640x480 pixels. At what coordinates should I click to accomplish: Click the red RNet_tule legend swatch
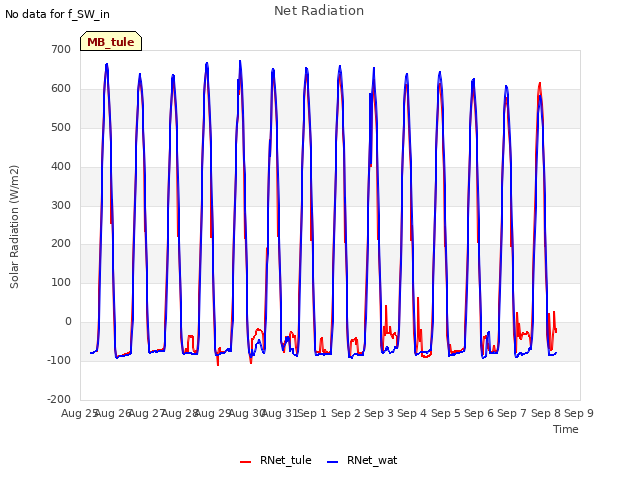(245, 462)
